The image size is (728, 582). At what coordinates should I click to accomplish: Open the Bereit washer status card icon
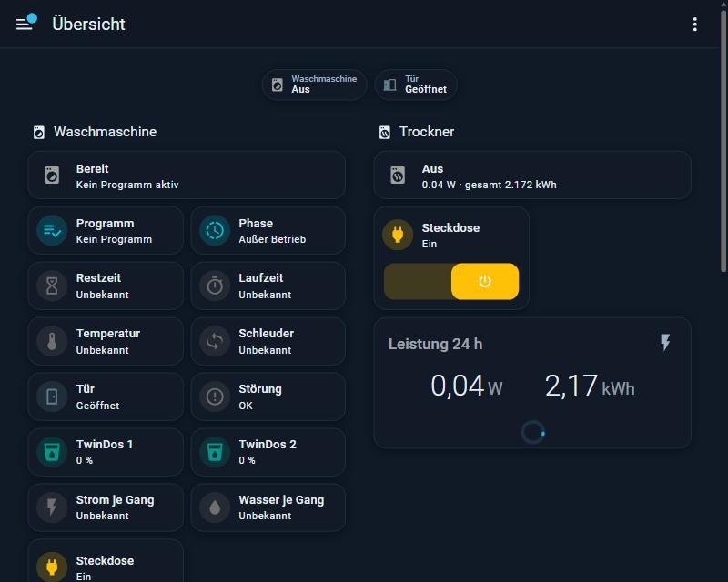(x=52, y=176)
